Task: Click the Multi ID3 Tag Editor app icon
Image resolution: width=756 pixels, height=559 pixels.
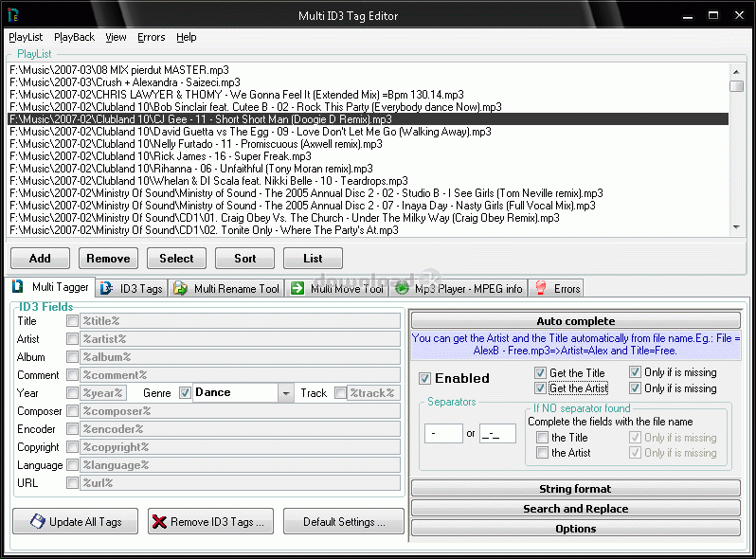Action: [x=13, y=15]
